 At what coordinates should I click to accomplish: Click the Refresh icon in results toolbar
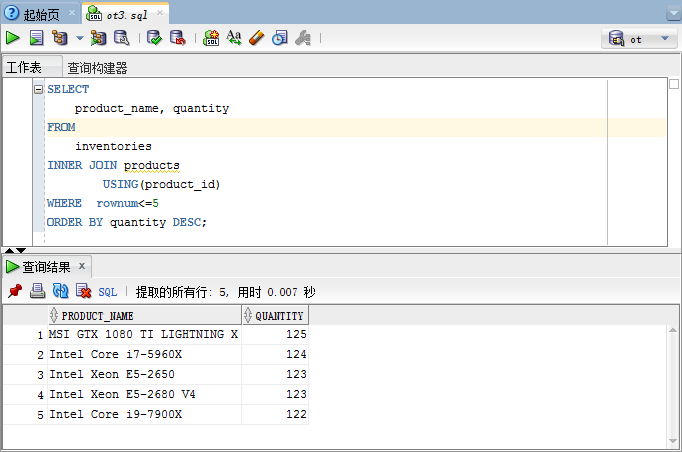pyautogui.click(x=60, y=291)
